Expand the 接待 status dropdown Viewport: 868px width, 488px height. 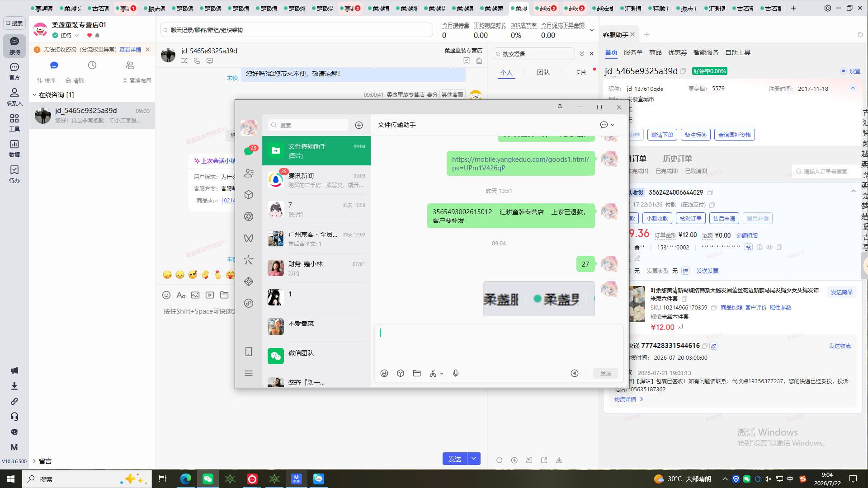pyautogui.click(x=77, y=35)
